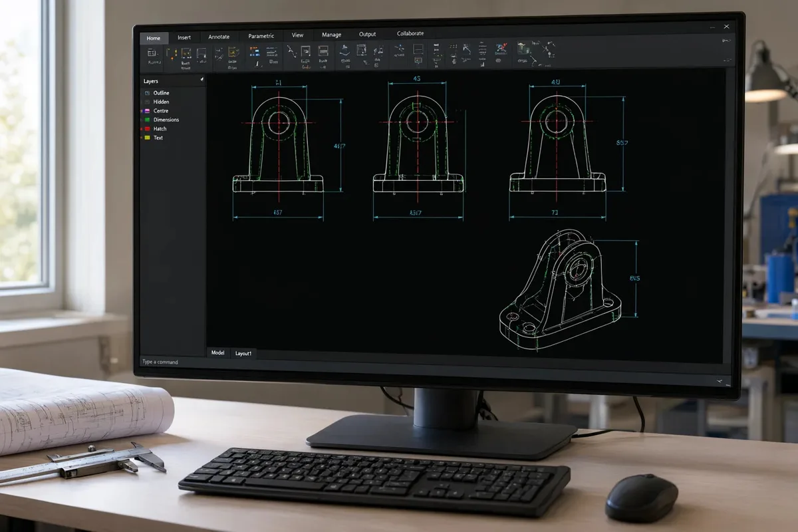Select the Parametric ribbon tab
This screenshot has height=532, width=798.
tap(261, 37)
